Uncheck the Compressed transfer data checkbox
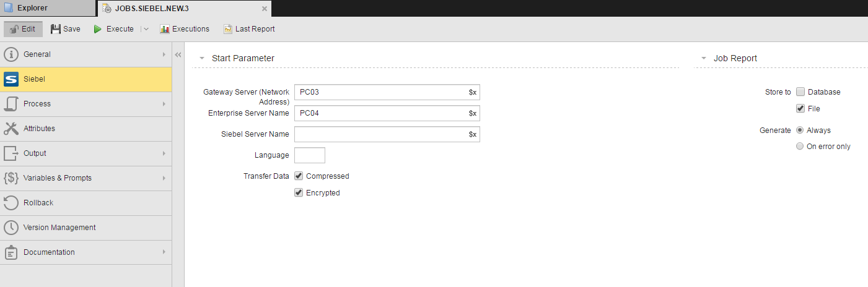This screenshot has width=868, height=287. pyautogui.click(x=299, y=176)
